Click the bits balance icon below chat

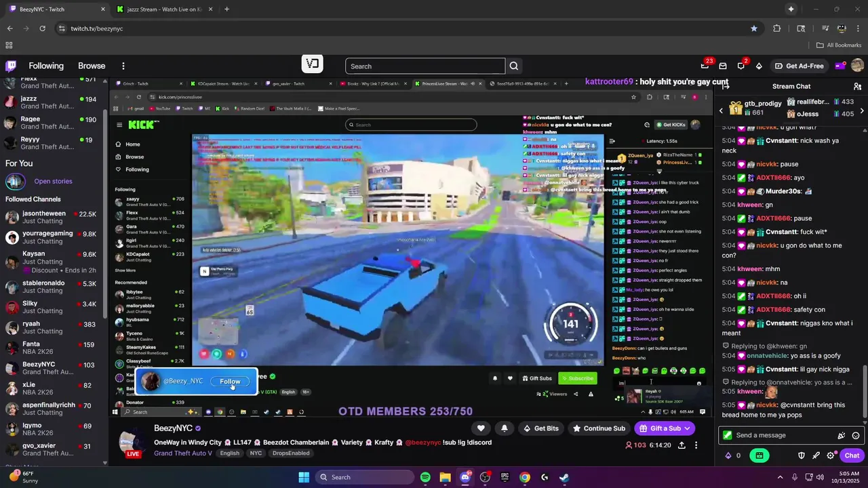pos(728,455)
